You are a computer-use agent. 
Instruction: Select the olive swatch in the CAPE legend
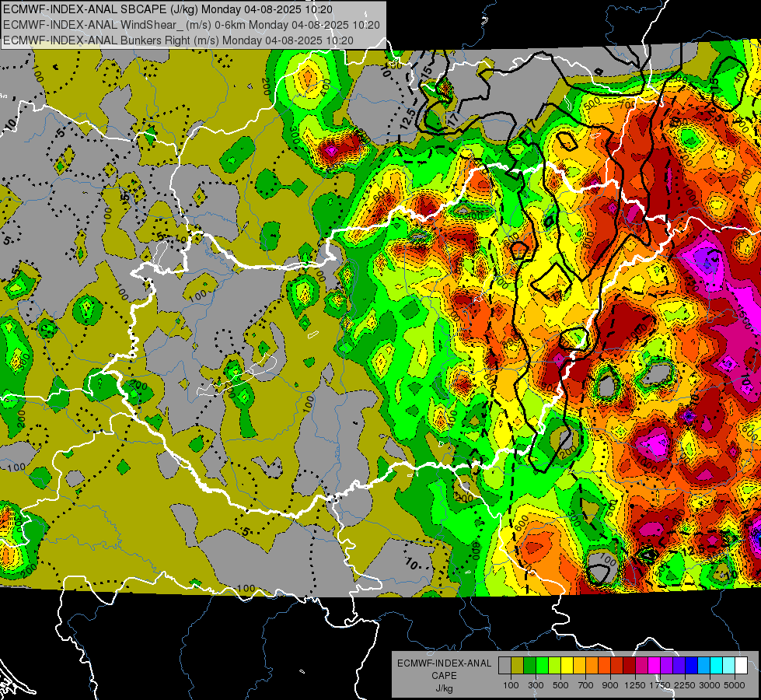click(x=518, y=665)
